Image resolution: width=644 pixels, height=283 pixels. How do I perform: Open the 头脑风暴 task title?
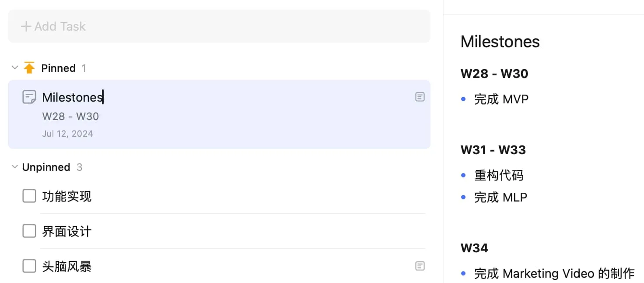coord(67,266)
